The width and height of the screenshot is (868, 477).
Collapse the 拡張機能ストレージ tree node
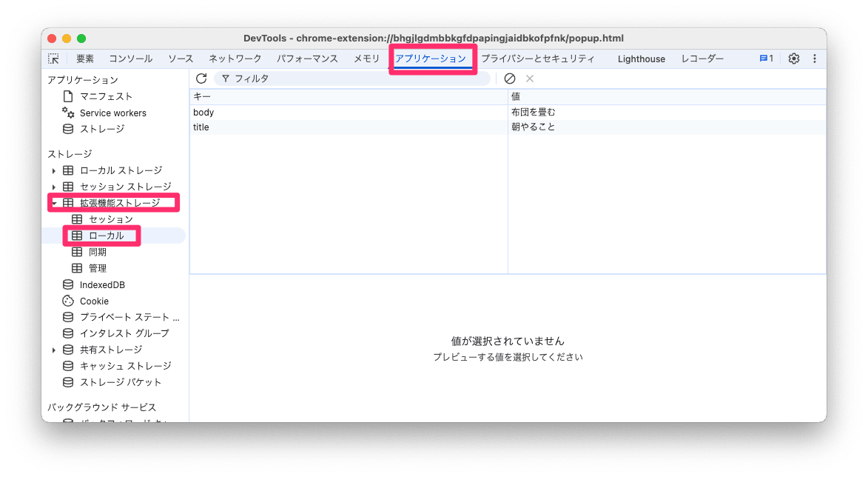point(54,204)
